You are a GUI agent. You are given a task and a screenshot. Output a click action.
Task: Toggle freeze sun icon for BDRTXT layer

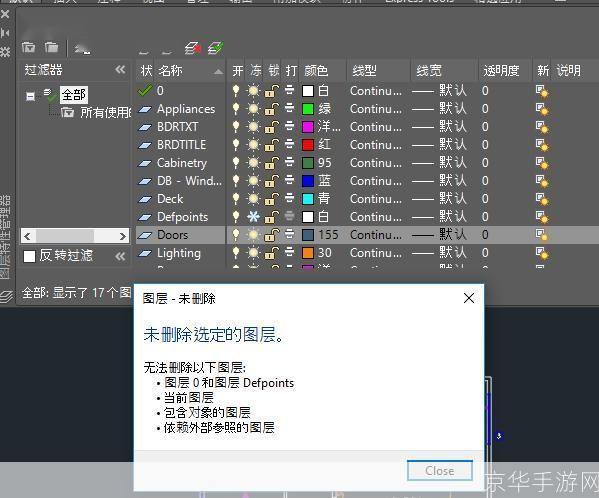[253, 126]
